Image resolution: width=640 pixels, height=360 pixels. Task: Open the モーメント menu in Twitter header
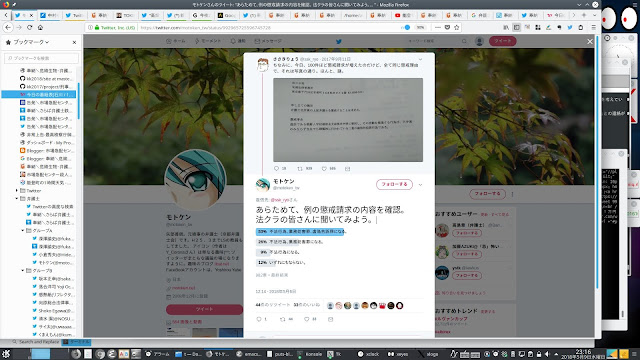pyautogui.click(x=208, y=41)
